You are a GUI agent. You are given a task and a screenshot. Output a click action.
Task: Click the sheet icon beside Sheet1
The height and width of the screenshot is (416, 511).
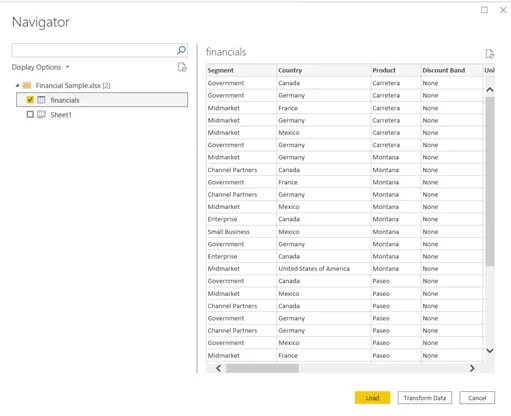pyautogui.click(x=41, y=115)
